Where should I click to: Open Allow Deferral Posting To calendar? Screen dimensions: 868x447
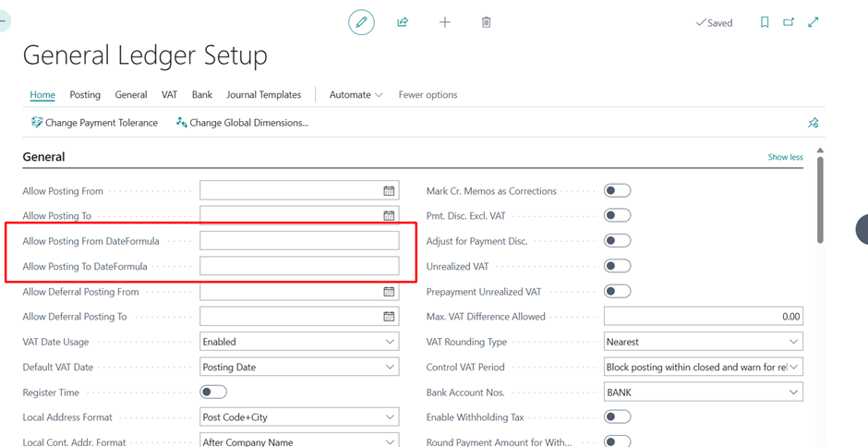point(389,316)
